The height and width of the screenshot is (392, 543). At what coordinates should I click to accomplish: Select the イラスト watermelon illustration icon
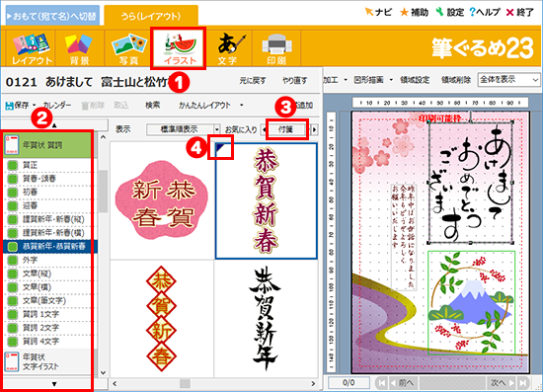(x=179, y=48)
